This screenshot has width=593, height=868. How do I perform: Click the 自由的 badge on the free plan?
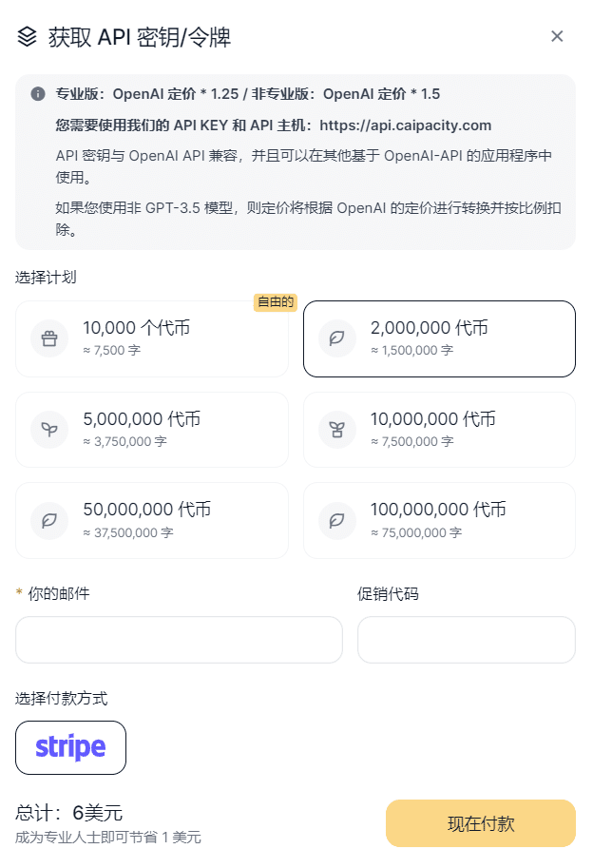275,302
